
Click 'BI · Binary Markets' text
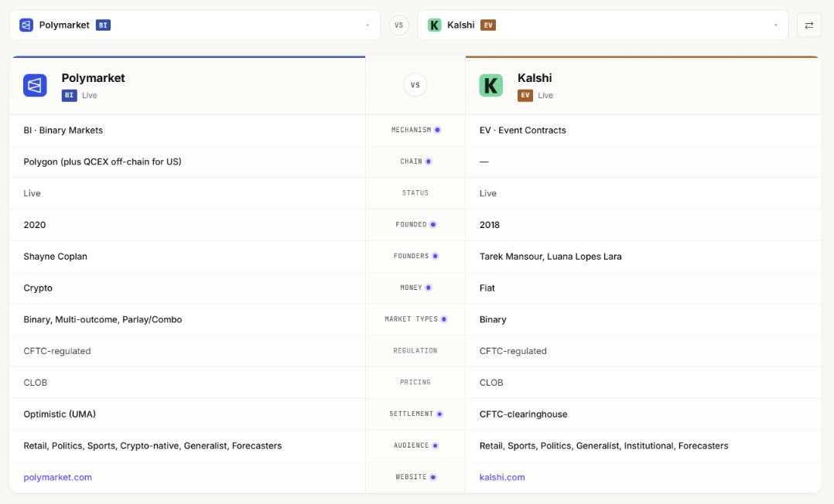tap(63, 131)
